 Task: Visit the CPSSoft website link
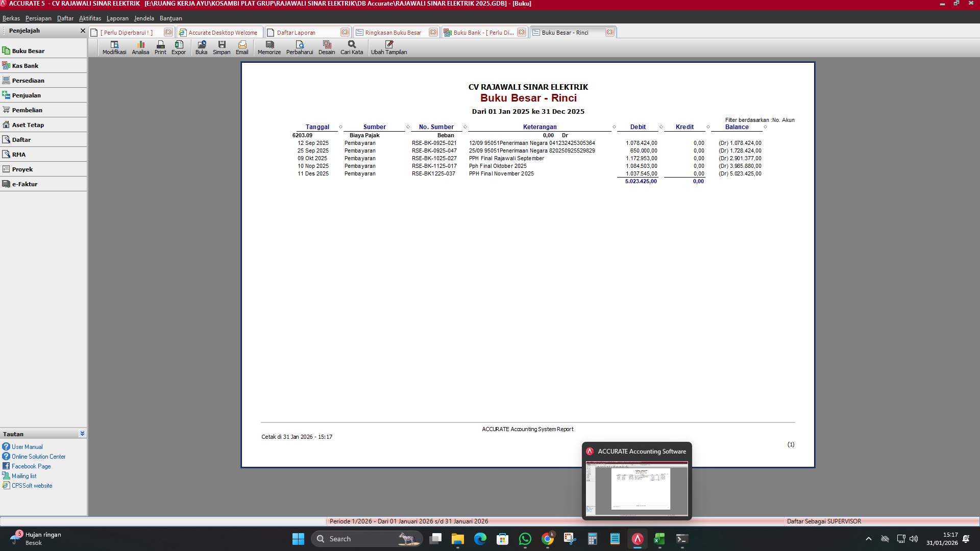tap(32, 486)
